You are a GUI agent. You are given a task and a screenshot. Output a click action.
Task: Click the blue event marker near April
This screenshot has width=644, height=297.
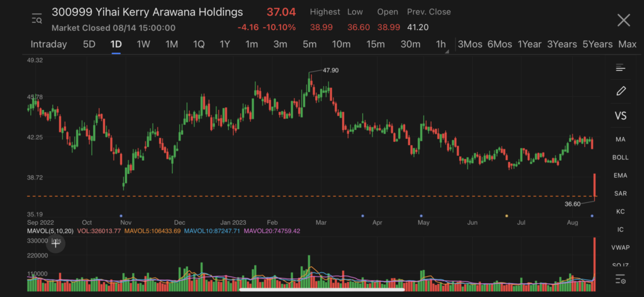click(363, 216)
